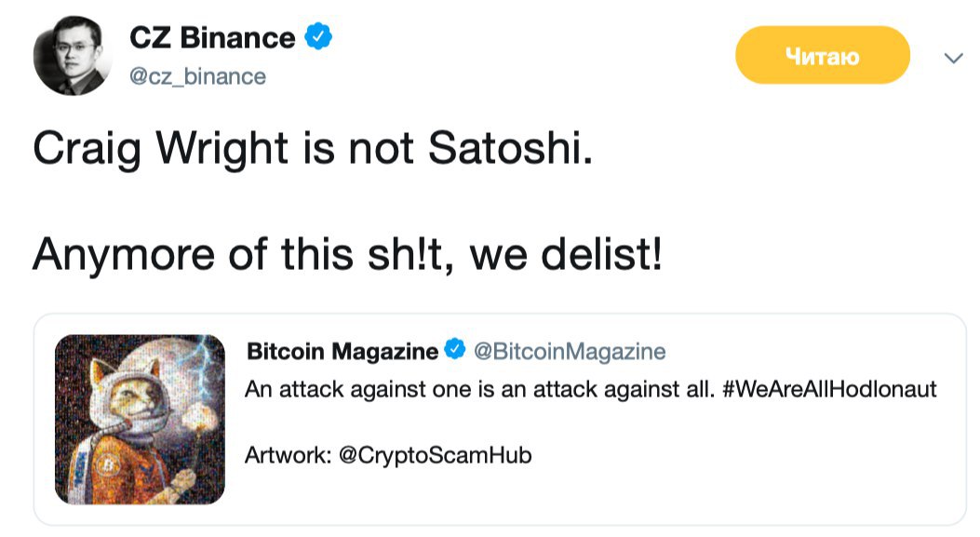Expand the tweet options chevron menu
The width and height of the screenshot is (980, 537).
(953, 59)
